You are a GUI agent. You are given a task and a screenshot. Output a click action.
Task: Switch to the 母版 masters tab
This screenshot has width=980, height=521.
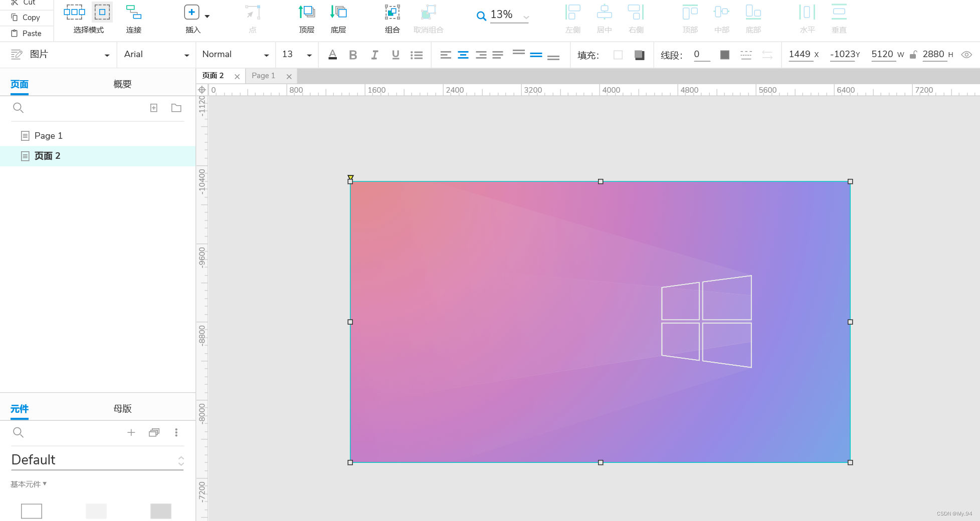coord(122,409)
